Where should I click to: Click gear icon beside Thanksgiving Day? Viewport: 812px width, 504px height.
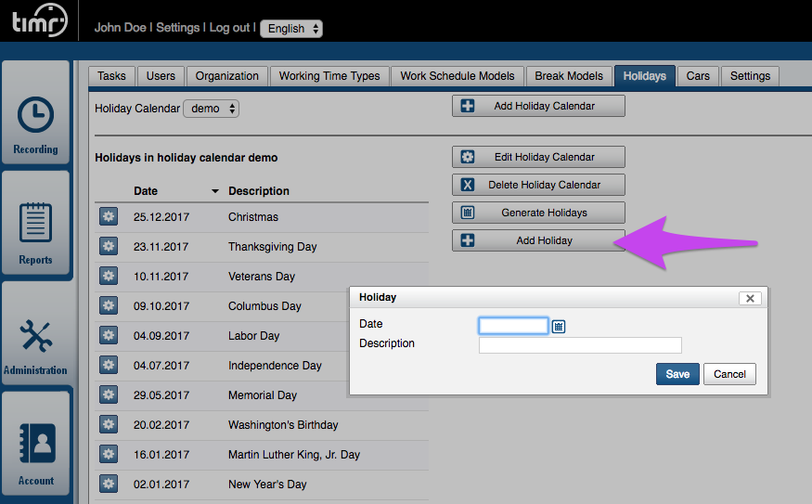coord(109,247)
